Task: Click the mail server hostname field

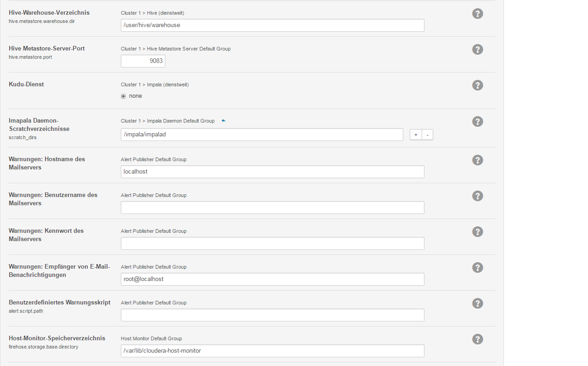Action: coord(272,172)
